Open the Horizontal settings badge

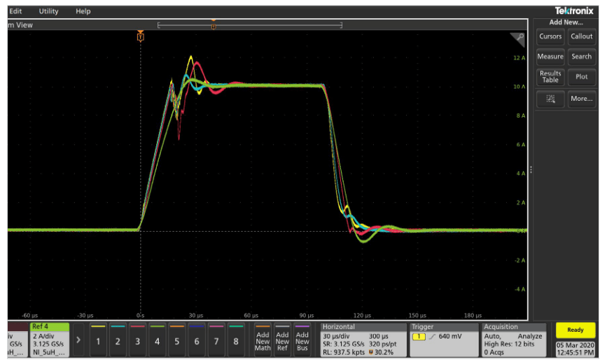pos(362,339)
